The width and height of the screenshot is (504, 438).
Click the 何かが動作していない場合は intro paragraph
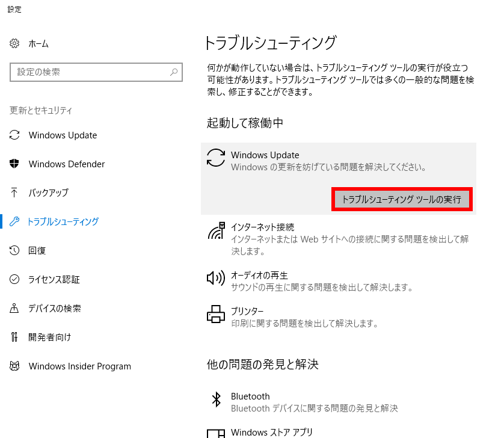coord(340,80)
